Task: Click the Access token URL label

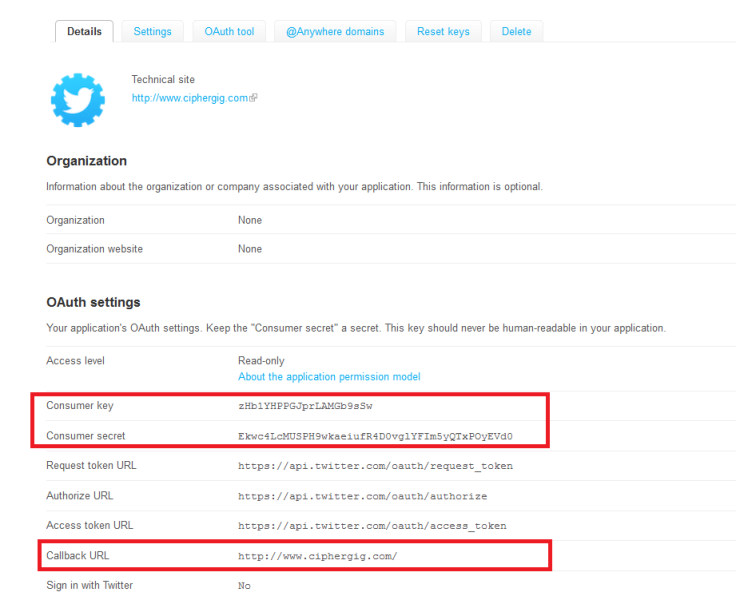Action: click(x=90, y=525)
